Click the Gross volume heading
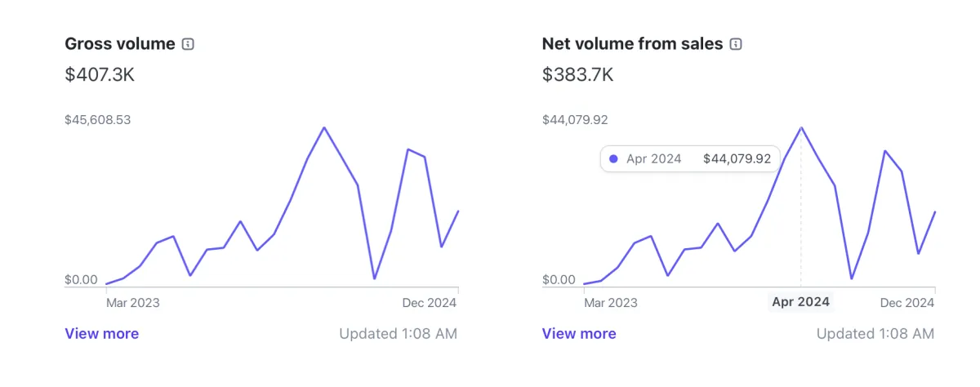Screen dimensions: 980x387 point(120,44)
